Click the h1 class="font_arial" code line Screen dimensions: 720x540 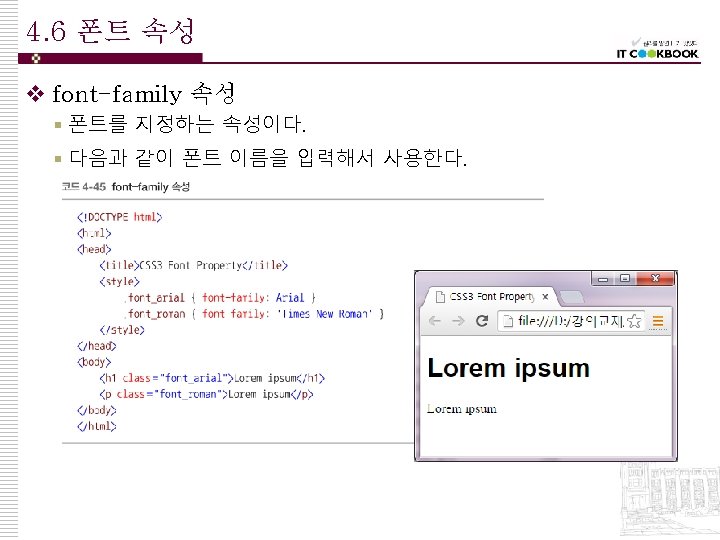(x=212, y=378)
